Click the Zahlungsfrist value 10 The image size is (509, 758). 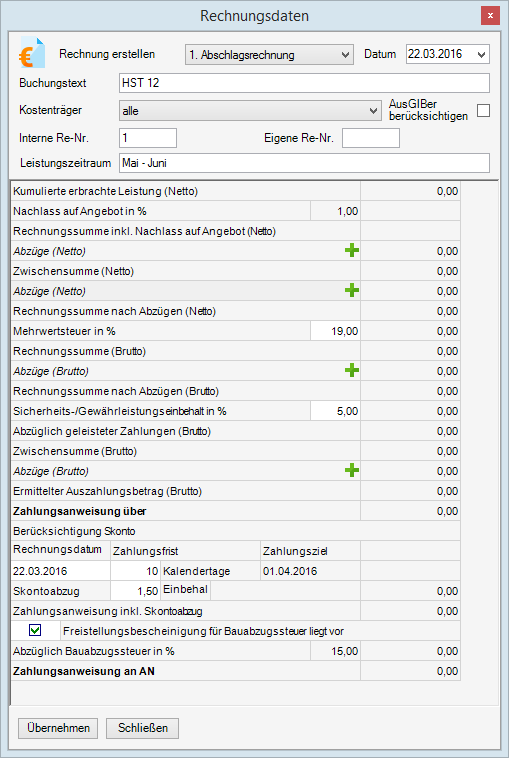pos(135,571)
